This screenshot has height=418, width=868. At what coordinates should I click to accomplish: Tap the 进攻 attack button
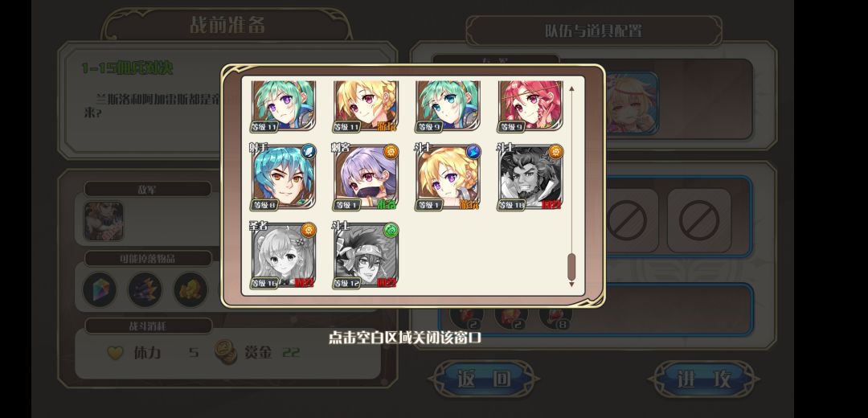click(x=703, y=379)
